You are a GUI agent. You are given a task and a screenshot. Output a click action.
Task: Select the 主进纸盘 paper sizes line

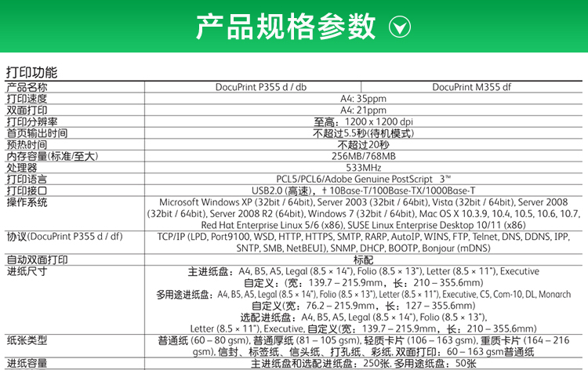363,271
